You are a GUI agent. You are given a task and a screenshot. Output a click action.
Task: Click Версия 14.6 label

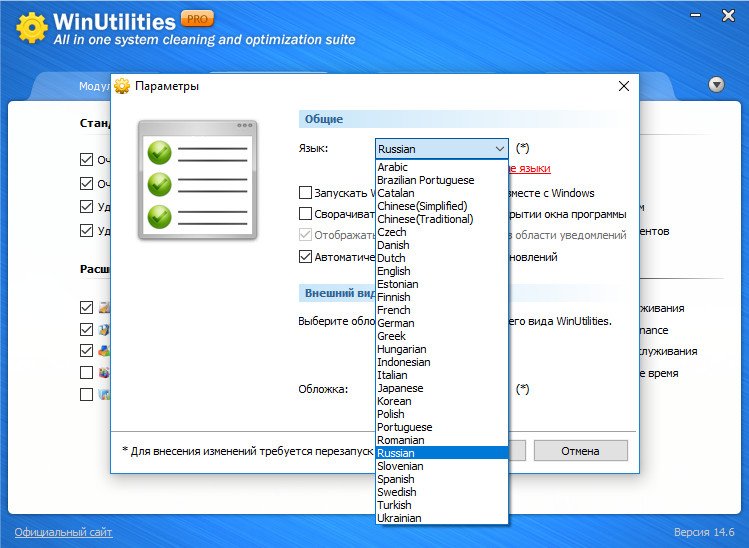tap(704, 532)
